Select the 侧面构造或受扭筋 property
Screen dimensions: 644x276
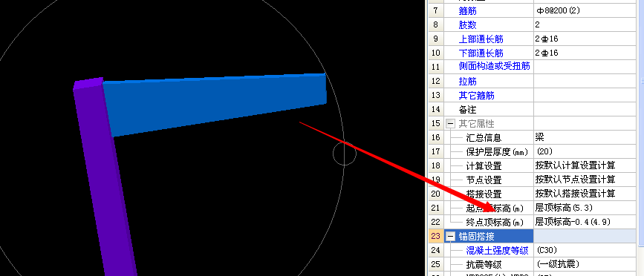494,66
